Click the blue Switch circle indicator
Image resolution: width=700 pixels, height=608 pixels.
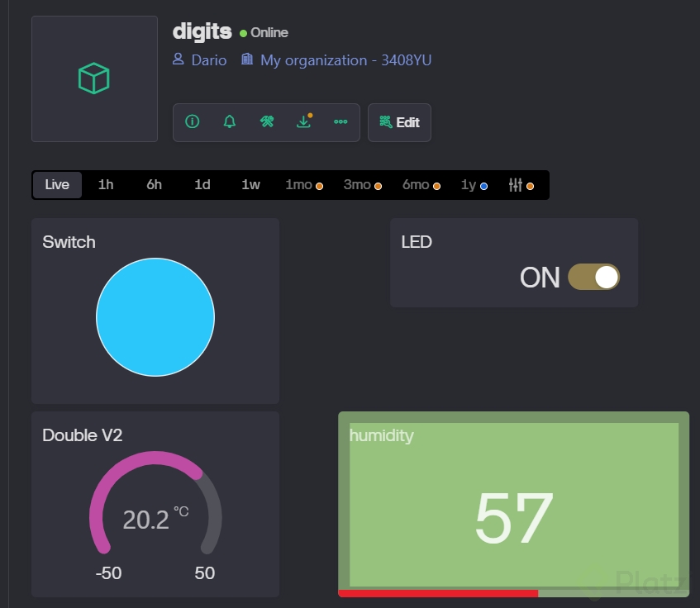pyautogui.click(x=155, y=317)
